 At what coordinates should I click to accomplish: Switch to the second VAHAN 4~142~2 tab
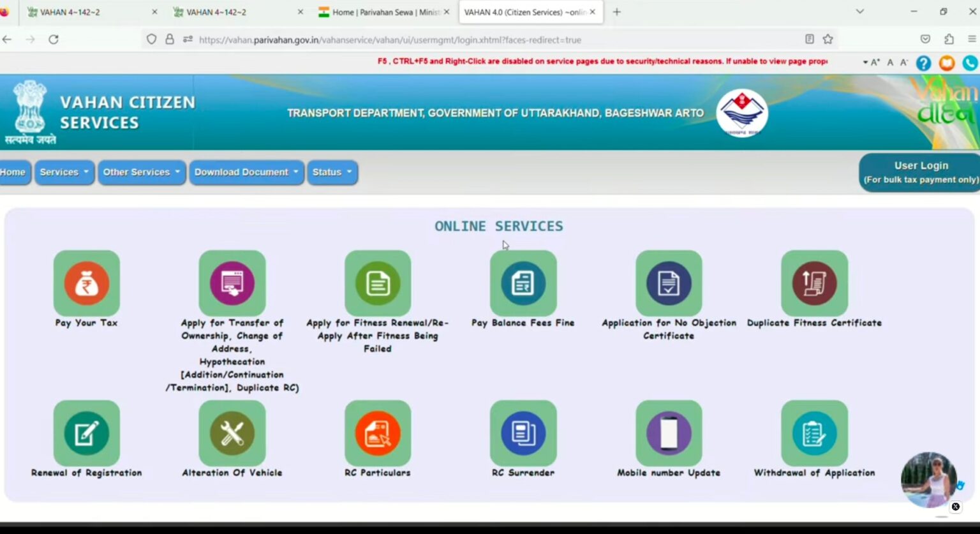point(239,12)
